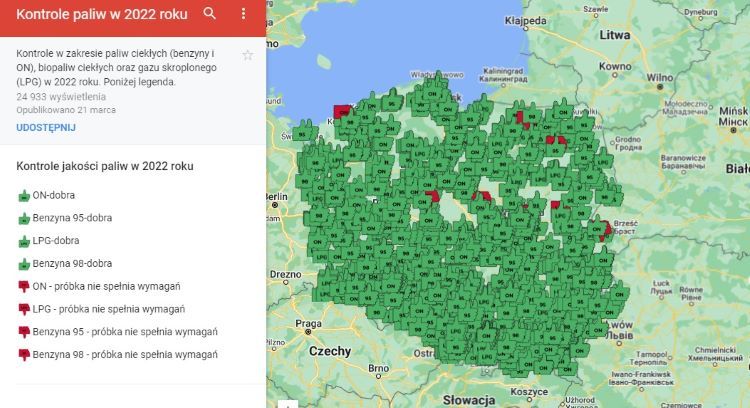
Task: Click the Drezno city label on the map
Action: (x=286, y=275)
